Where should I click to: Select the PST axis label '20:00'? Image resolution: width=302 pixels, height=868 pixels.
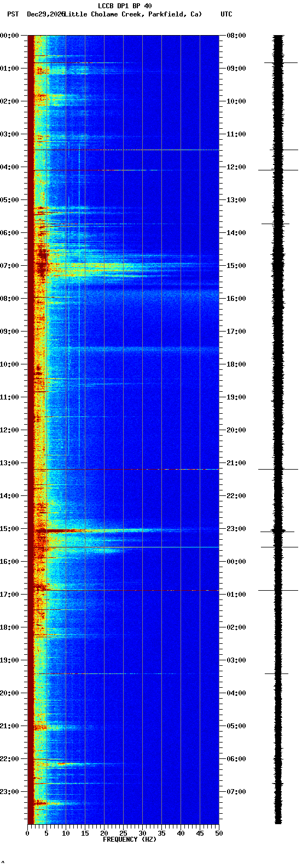click(x=9, y=693)
